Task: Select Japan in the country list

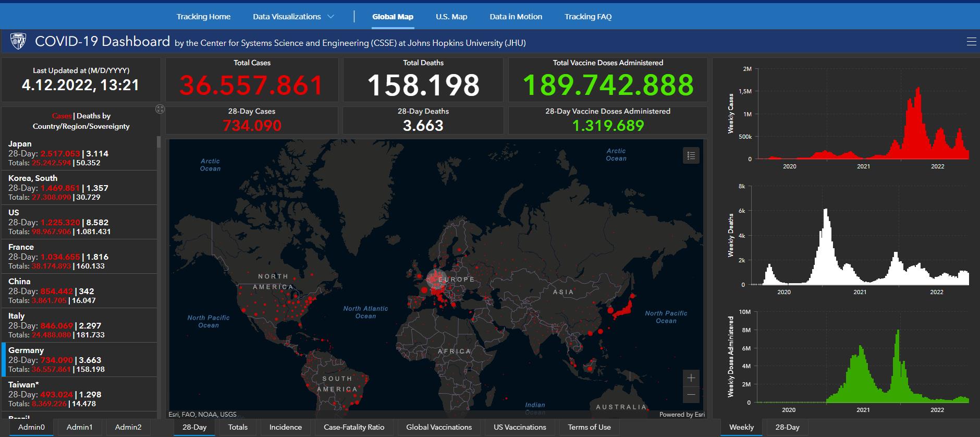Action: (78, 153)
